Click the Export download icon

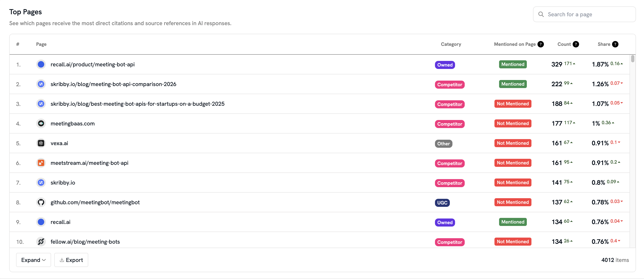tap(62, 260)
